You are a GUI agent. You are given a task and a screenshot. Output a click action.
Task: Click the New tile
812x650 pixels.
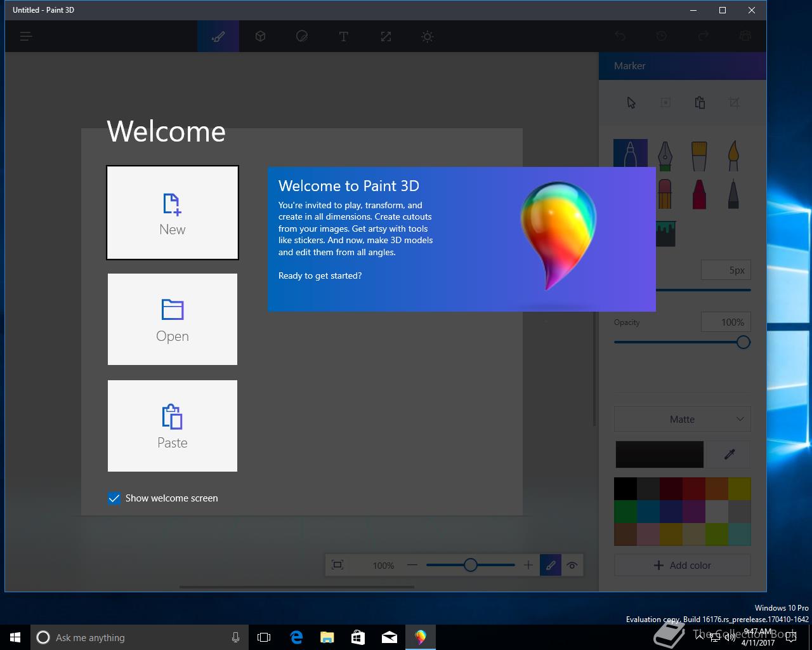click(x=173, y=213)
